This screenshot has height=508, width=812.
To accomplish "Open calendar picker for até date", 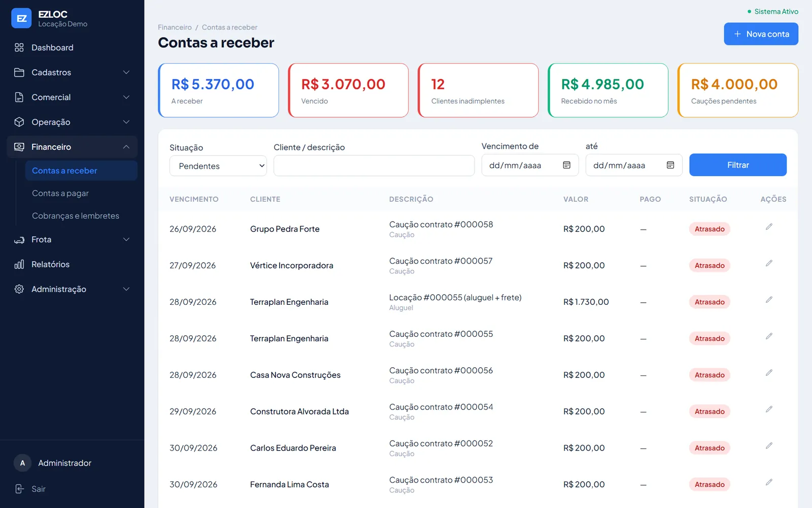I will click(x=670, y=165).
